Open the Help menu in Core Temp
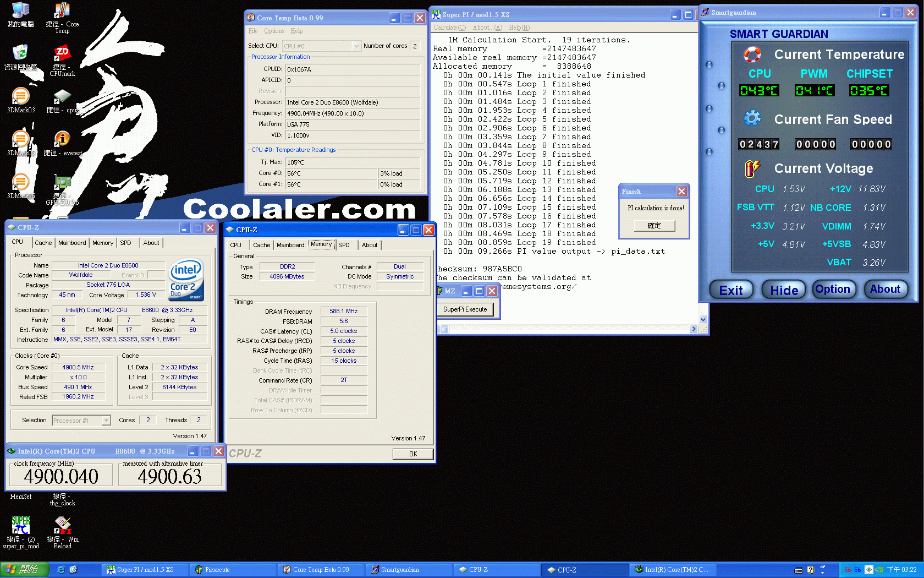Screen dimensions: 924x578 click(296, 31)
